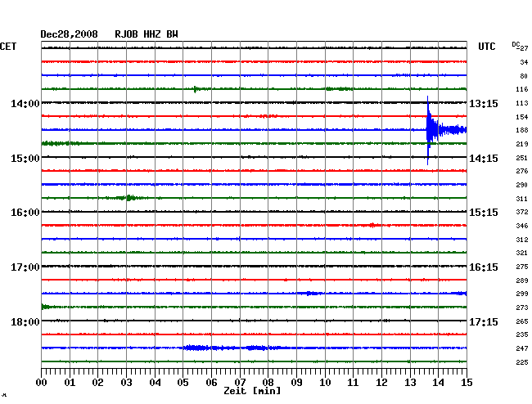Select the 17:00 CET time label
Screen dimensions: 532x404
click(x=25, y=267)
